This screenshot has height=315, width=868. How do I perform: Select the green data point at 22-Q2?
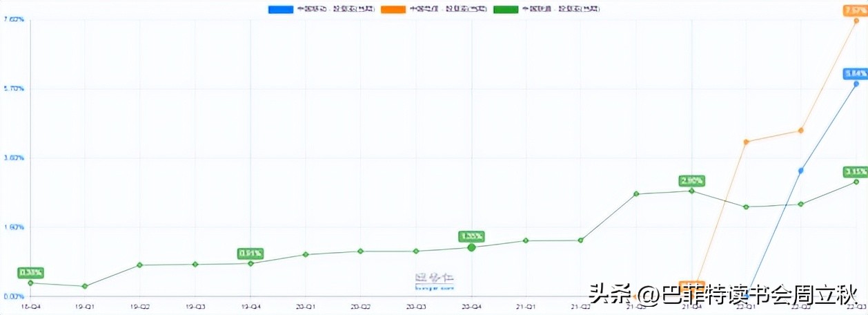click(801, 204)
